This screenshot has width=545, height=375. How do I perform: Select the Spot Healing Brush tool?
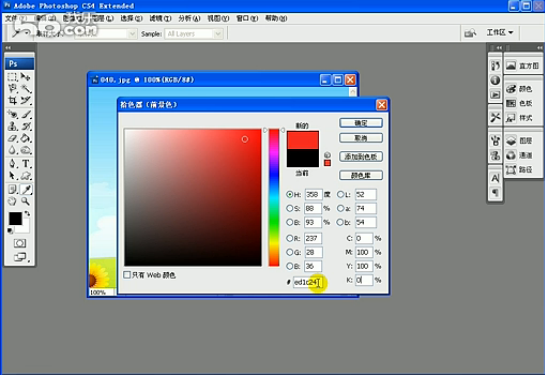tap(13, 114)
